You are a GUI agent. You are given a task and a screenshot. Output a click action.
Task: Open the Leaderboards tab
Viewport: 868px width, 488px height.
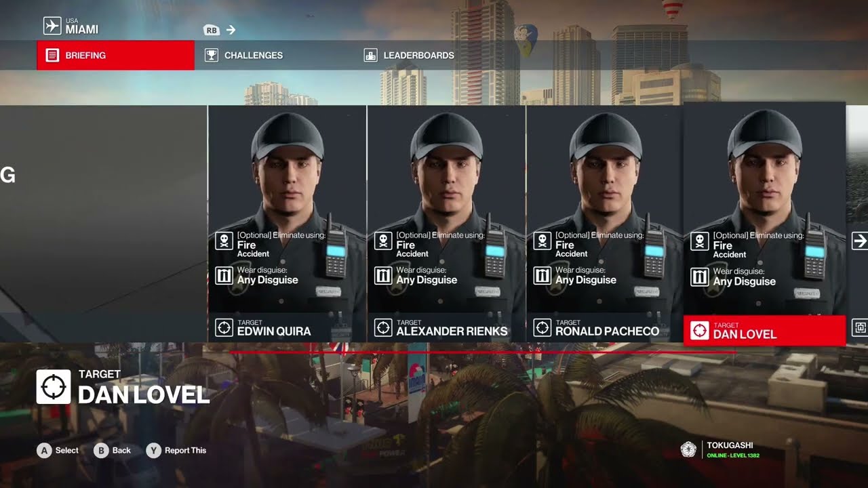click(x=409, y=56)
